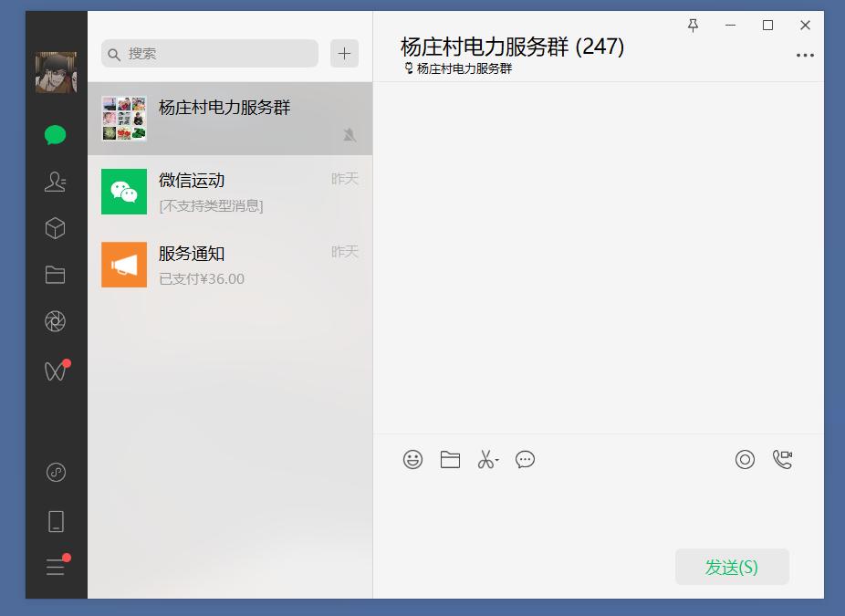This screenshot has width=845, height=616.
Task: Open the Chats panel via green chat bubble icon
Action: pyautogui.click(x=55, y=134)
